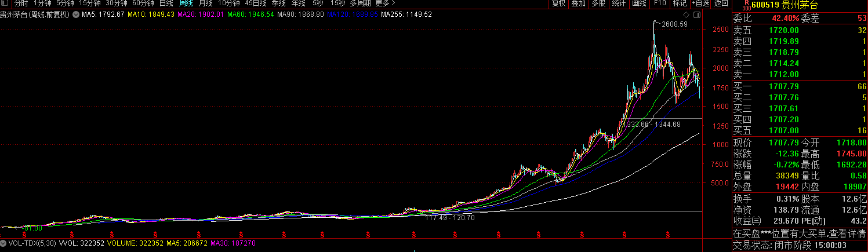
Task: Select the 15分钟 period
Action: pos(89,3)
